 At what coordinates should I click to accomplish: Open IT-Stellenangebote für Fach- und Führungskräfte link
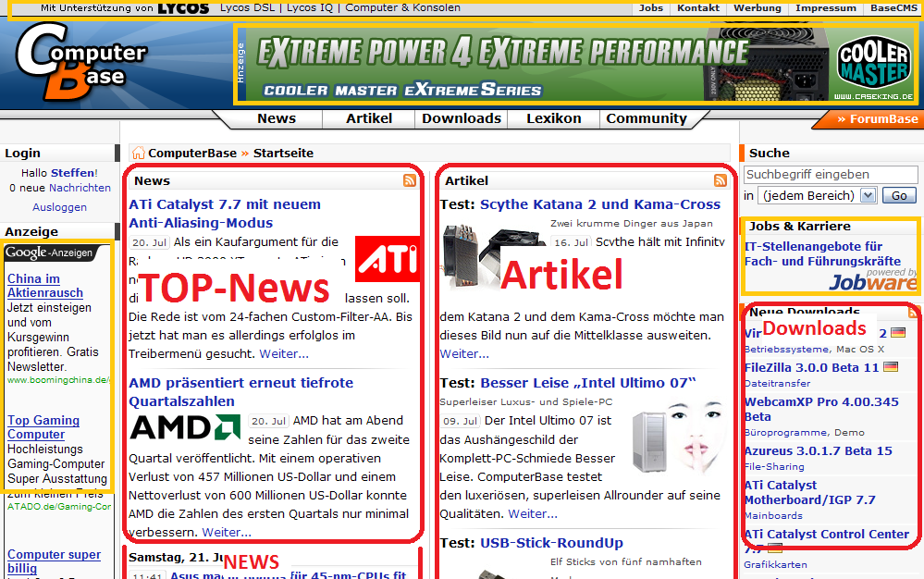[822, 253]
